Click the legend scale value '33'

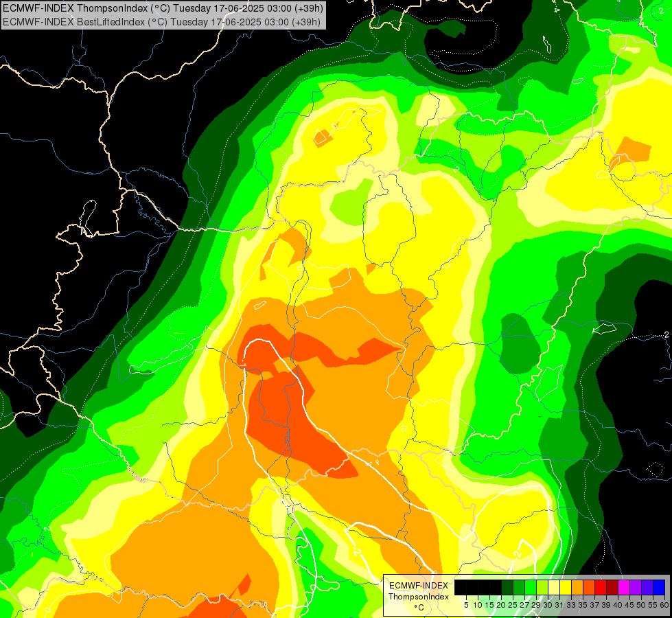(571, 605)
